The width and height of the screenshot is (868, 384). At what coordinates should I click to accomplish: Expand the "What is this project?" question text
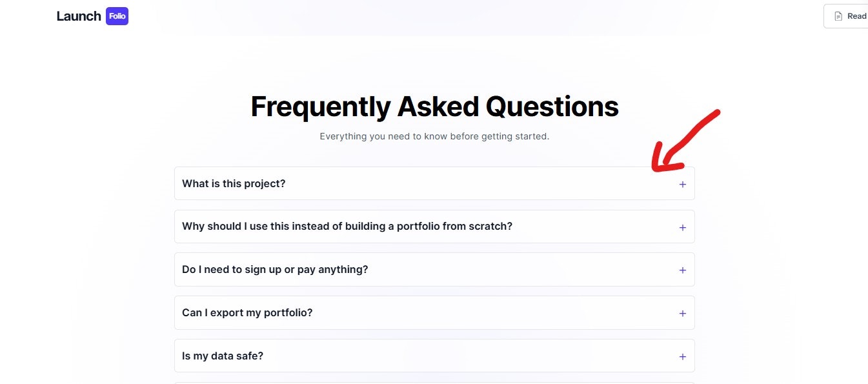[x=234, y=184]
